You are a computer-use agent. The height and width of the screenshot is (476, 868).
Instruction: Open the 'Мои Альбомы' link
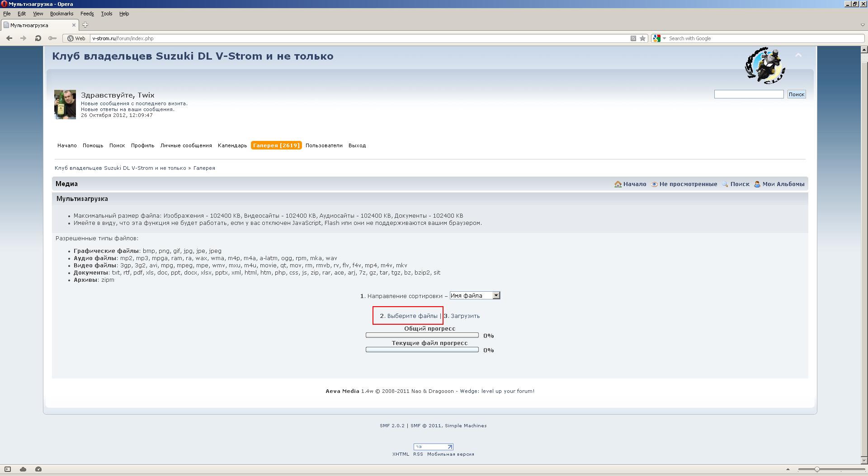click(x=783, y=184)
